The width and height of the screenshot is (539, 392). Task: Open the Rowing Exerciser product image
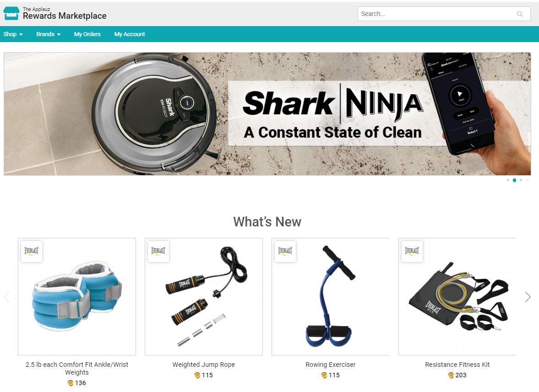330,296
